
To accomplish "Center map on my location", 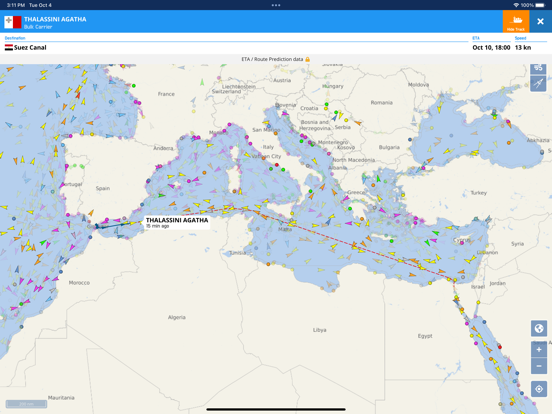I will point(539,389).
